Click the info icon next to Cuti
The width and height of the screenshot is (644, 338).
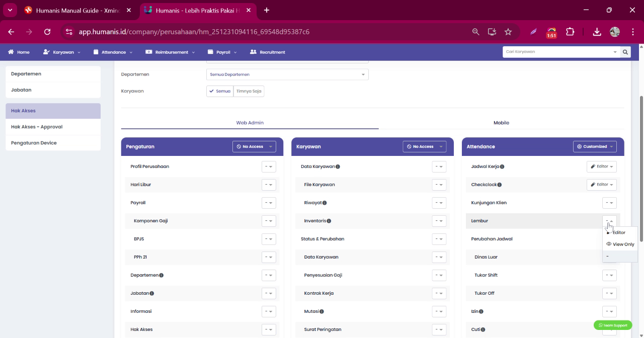pyautogui.click(x=483, y=329)
